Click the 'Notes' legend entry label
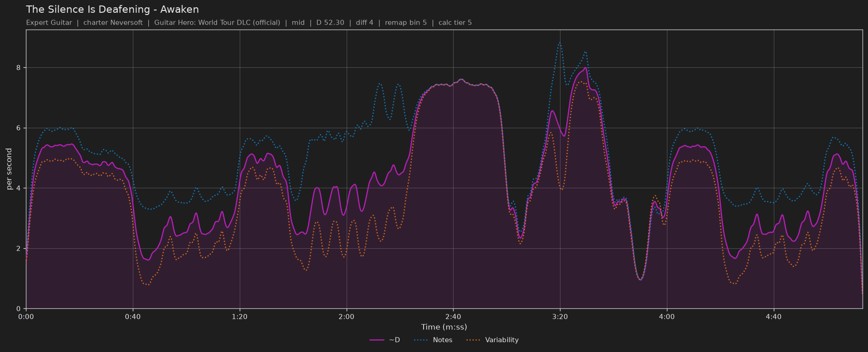This screenshot has height=352, width=868. pos(443,340)
